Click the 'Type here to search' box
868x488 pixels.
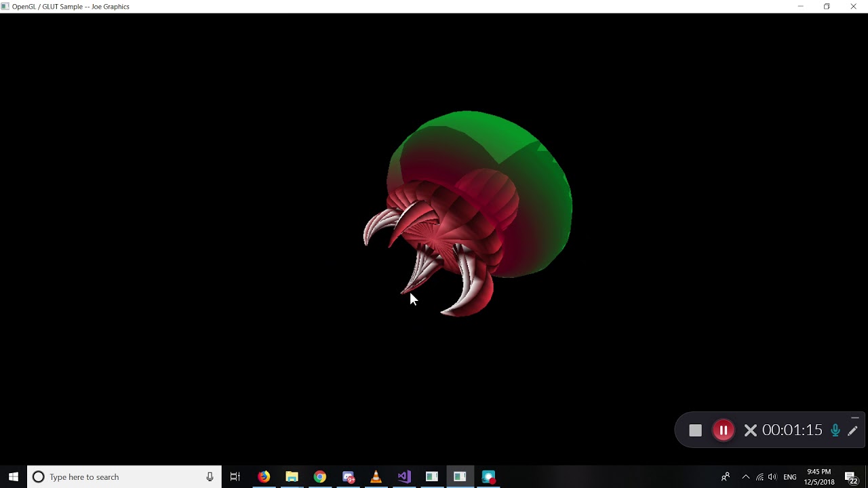coord(124,476)
